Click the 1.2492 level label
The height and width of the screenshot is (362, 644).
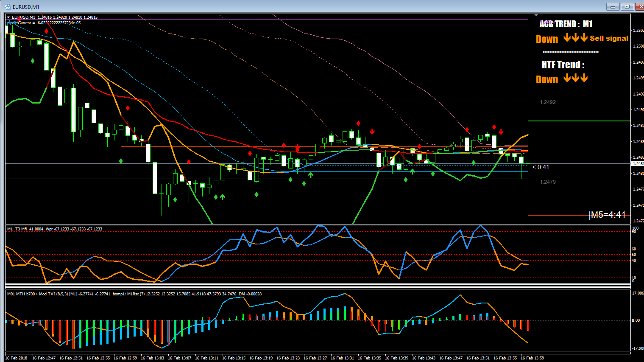pos(548,102)
